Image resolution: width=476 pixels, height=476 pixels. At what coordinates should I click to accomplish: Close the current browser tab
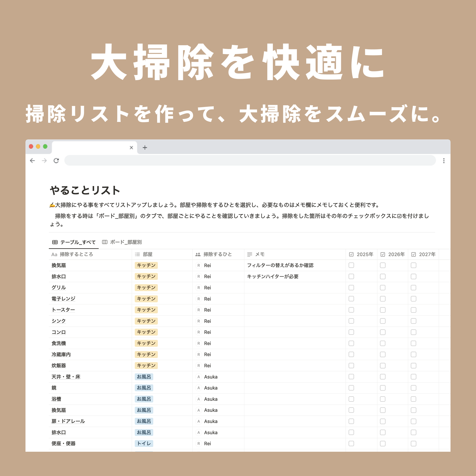coord(131,148)
